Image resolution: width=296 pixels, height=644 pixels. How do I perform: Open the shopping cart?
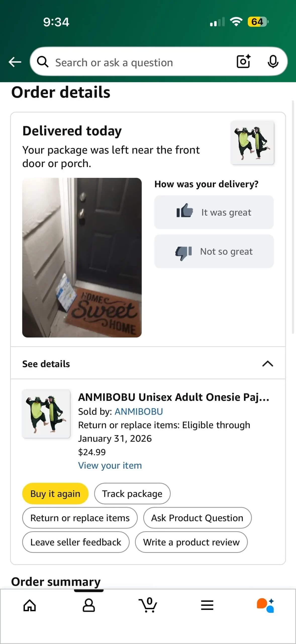148,605
